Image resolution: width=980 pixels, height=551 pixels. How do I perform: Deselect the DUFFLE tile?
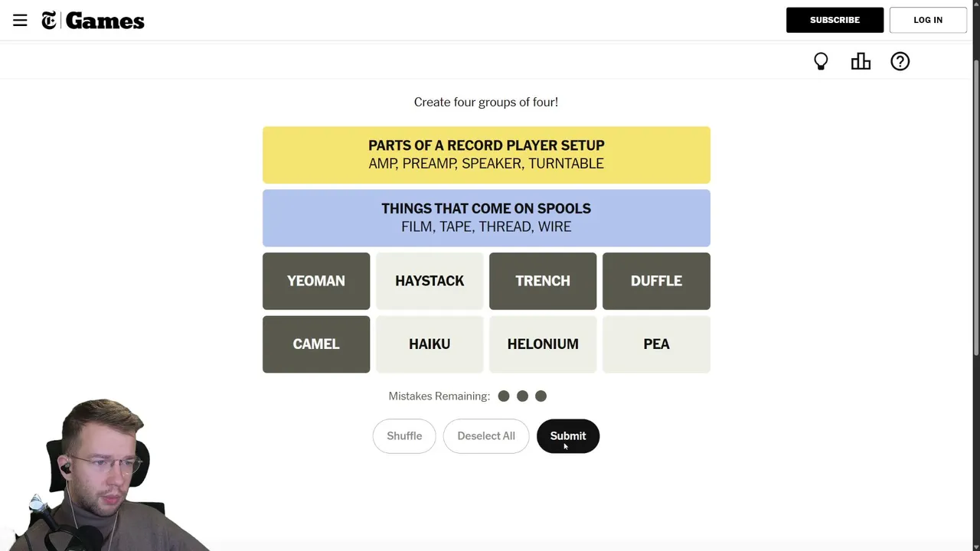[656, 281]
